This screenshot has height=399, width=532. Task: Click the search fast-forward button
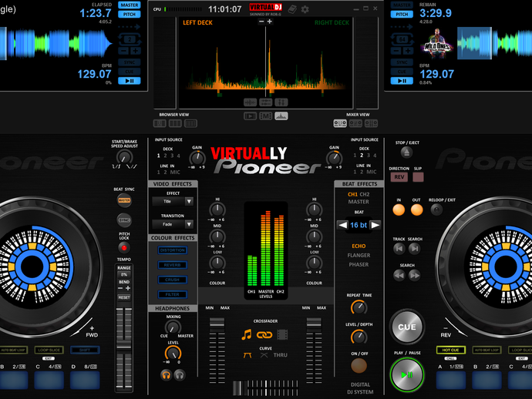[415, 275]
